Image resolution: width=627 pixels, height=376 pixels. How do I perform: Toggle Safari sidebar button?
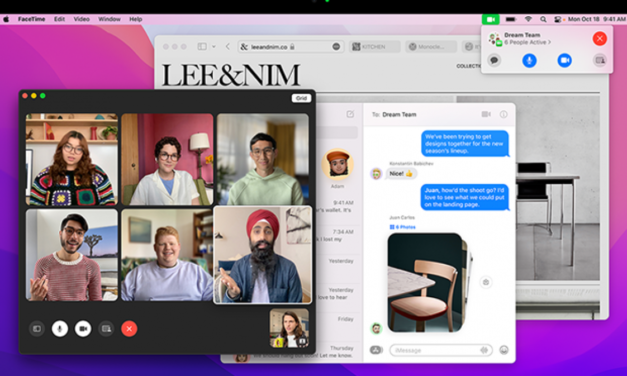pos(202,47)
